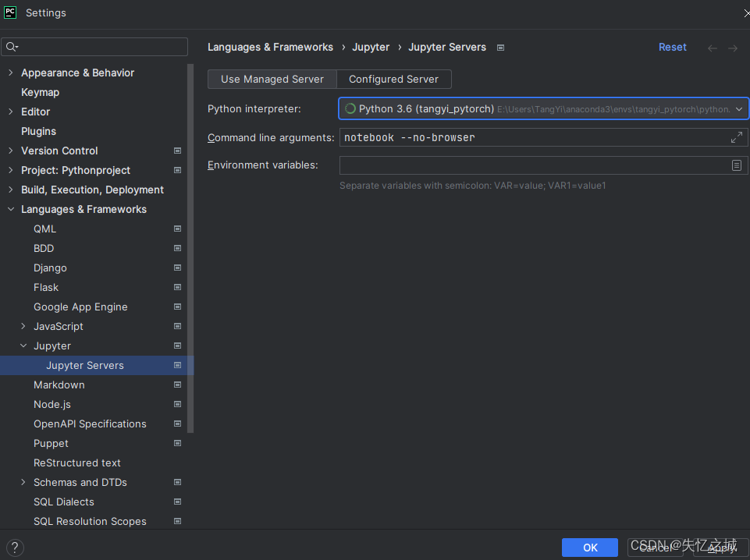Image resolution: width=750 pixels, height=560 pixels.
Task: Click project-level icon beside Puppet
Action: pos(177,444)
